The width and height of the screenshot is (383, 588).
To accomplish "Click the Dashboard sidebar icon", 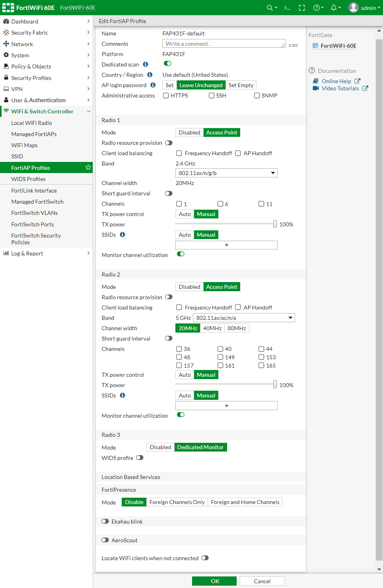I will pos(6,21).
